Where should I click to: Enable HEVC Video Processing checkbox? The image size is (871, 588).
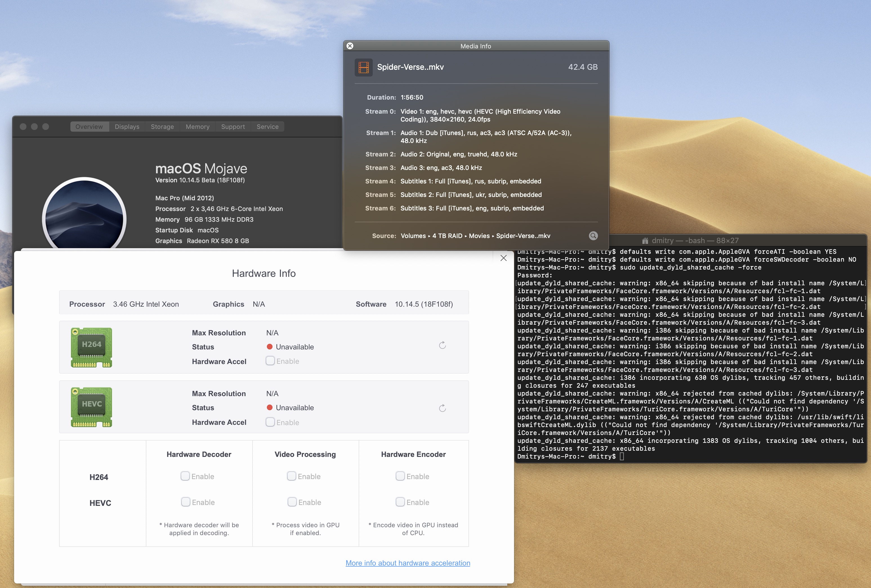coord(292,502)
